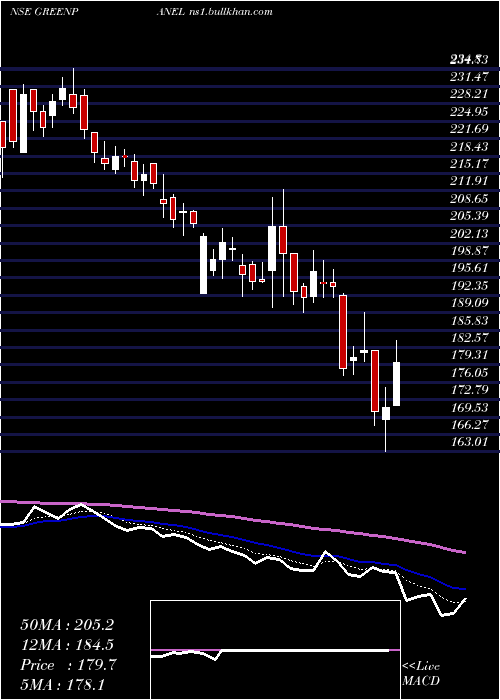Click the 202.13 price axis label

point(469,234)
